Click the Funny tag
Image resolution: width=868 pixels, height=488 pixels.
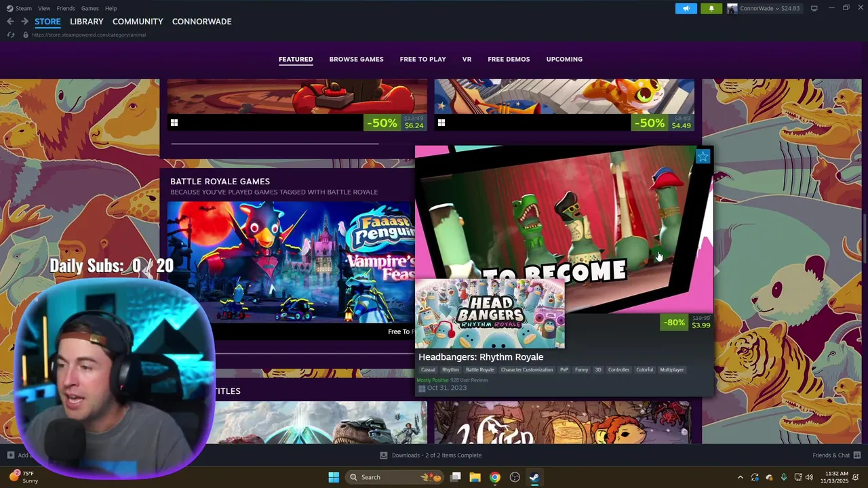[x=581, y=370]
